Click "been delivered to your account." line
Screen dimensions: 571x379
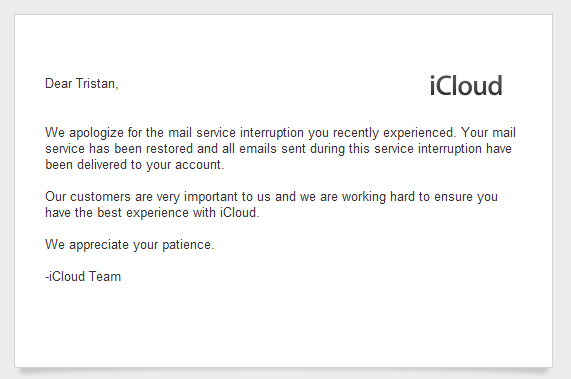pyautogui.click(x=135, y=165)
